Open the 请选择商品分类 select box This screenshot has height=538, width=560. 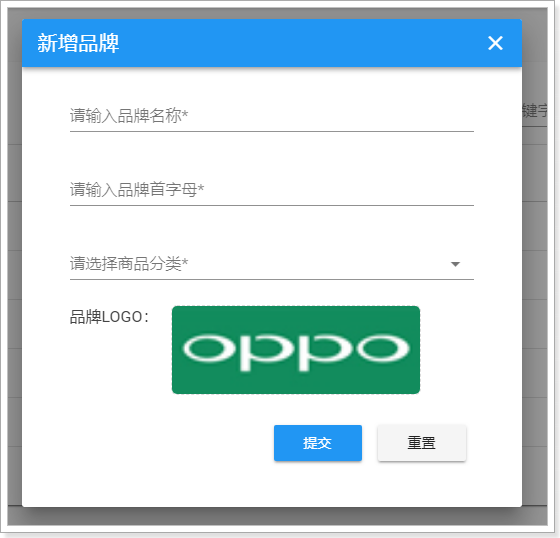[272, 264]
